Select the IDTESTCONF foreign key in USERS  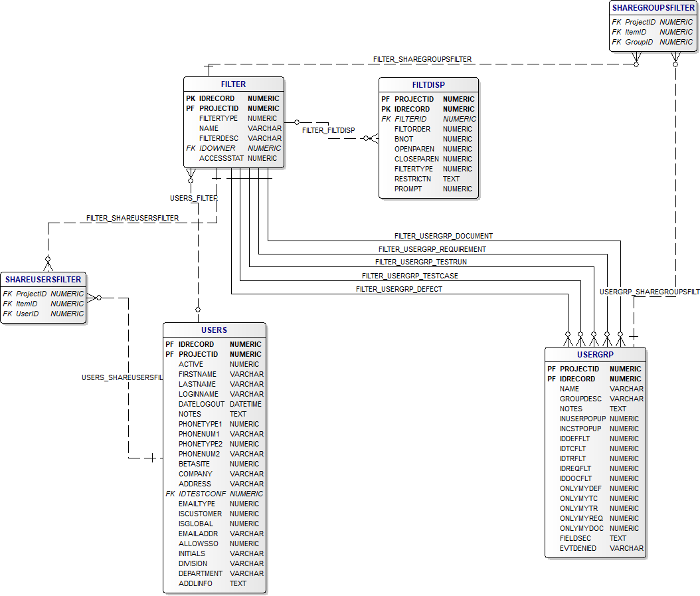202,494
